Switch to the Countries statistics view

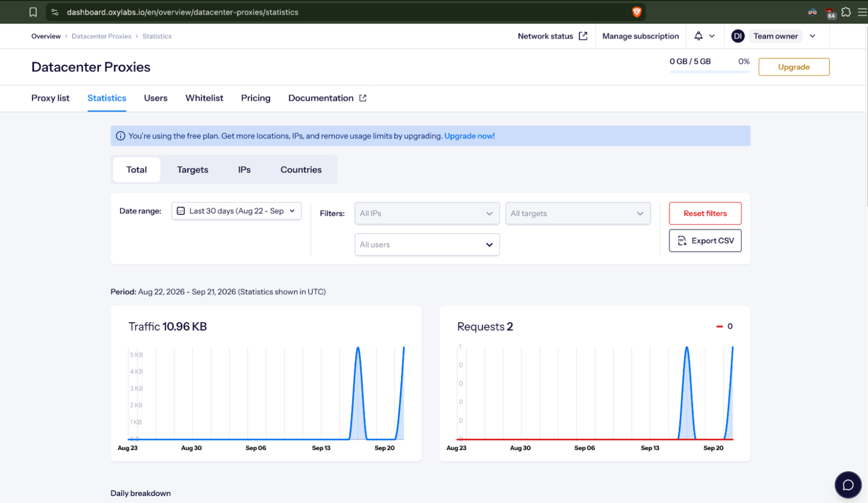(301, 170)
